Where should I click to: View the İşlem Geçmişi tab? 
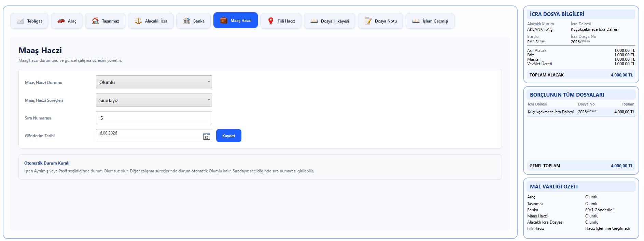[430, 21]
